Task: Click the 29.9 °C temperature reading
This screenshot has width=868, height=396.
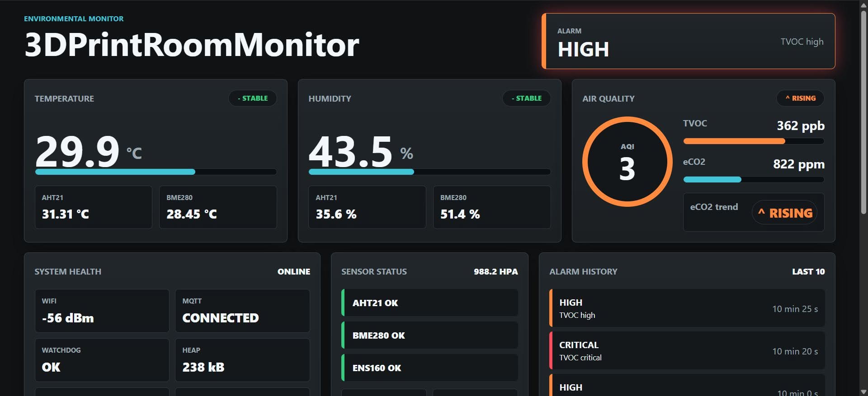Action: click(89, 151)
